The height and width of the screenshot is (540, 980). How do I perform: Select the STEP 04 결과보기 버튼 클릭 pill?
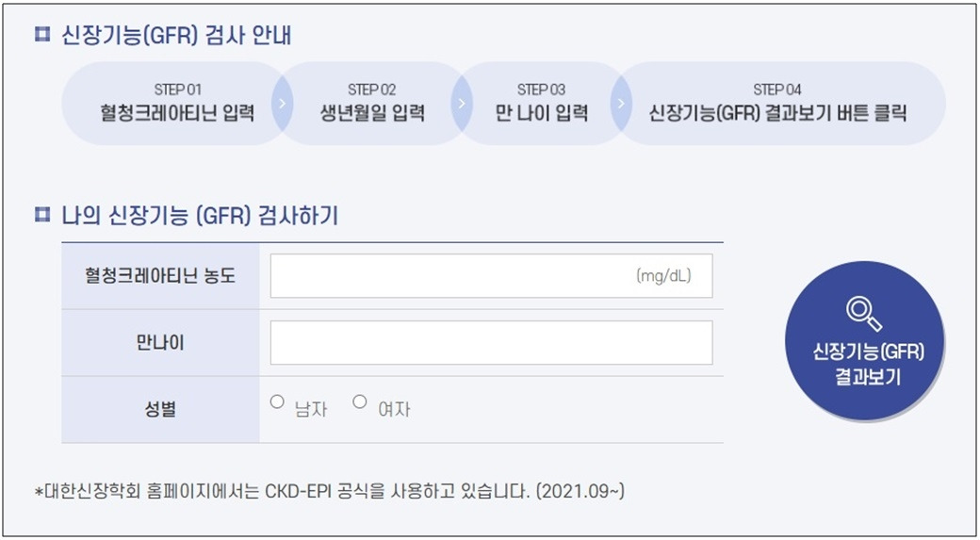coord(778,103)
